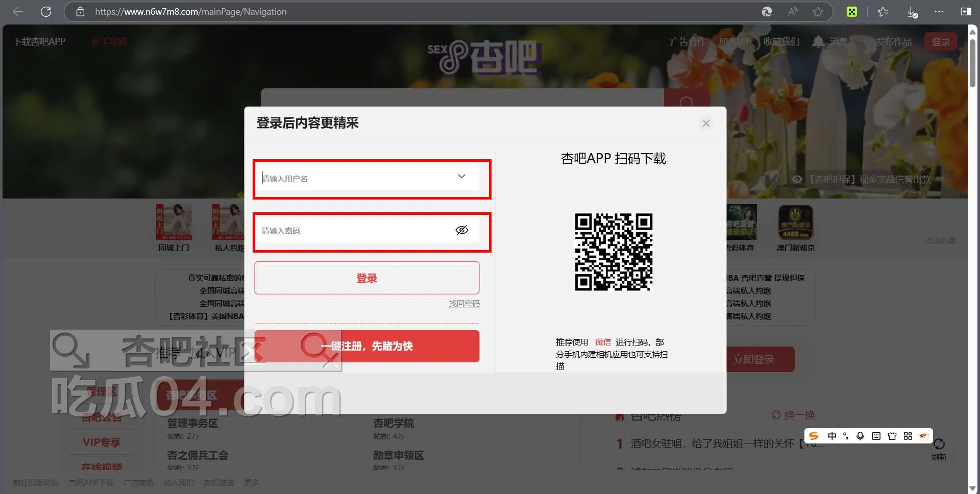Screen dimensions: 980x494
Task: Add this page to favorites star
Action: [x=818, y=12]
